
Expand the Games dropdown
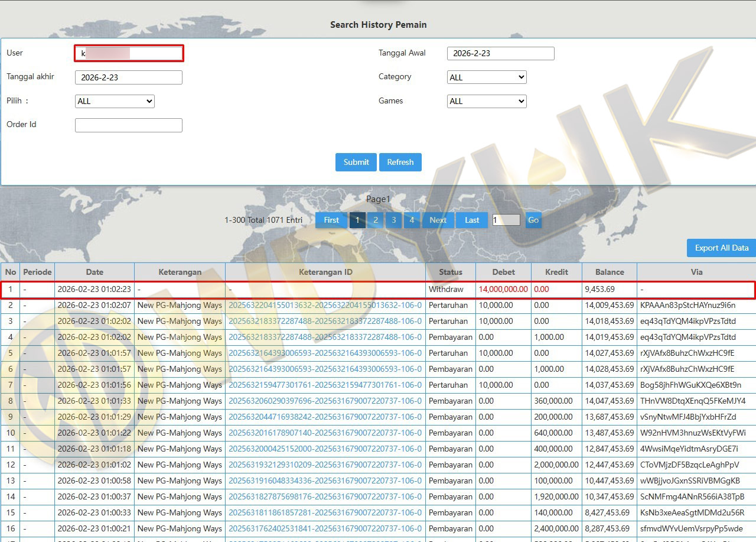click(x=487, y=101)
